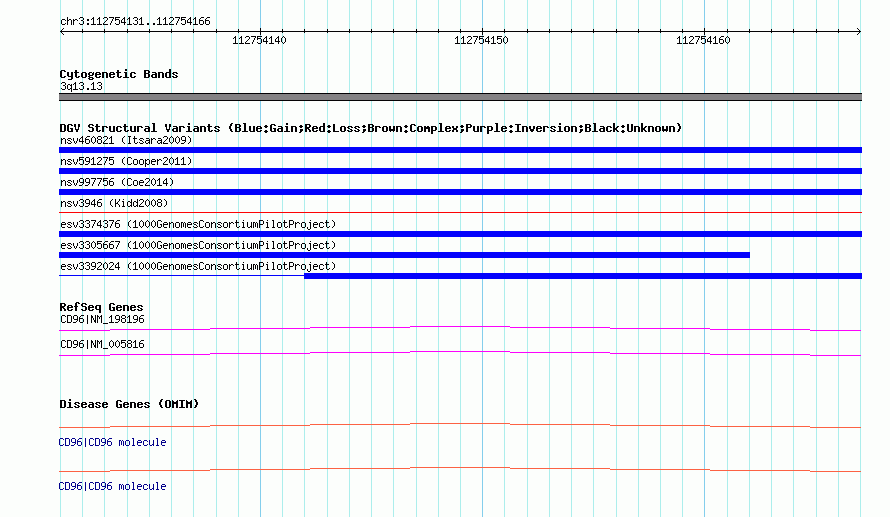Click the red loss line under nsv3946
This screenshot has width=890, height=517.
[x=460, y=212]
